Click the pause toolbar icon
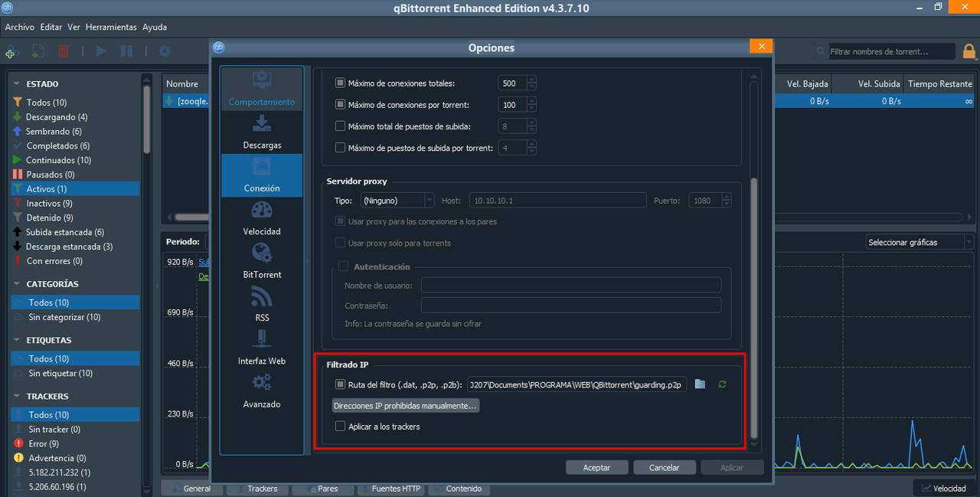 pyautogui.click(x=126, y=51)
